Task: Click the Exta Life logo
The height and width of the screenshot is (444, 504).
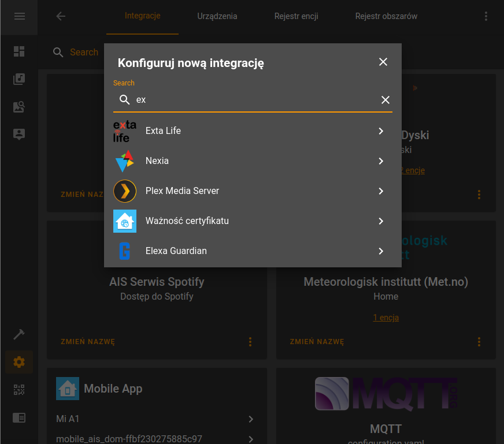Action: (125, 131)
